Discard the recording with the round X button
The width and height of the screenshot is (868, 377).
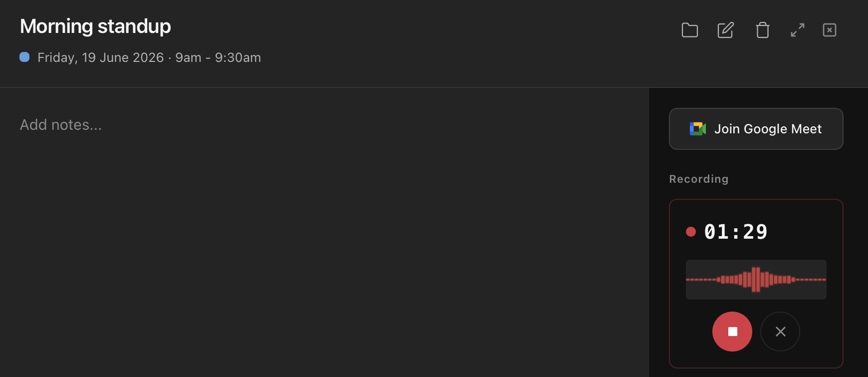[780, 332]
